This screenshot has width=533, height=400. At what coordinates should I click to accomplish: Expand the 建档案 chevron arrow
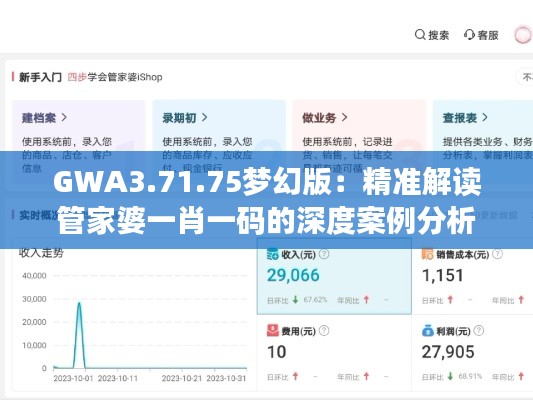click(64, 118)
